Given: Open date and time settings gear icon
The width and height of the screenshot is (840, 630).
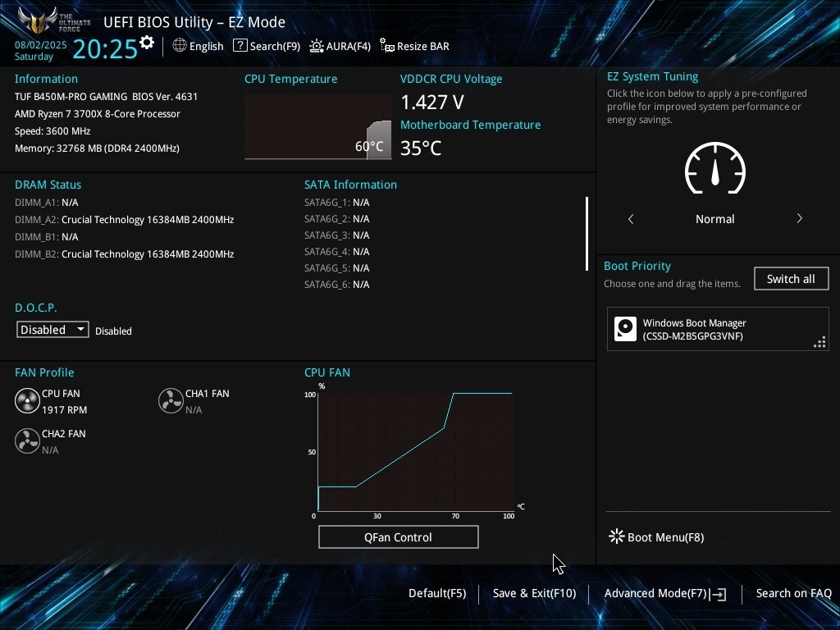Looking at the screenshot, I should click(147, 43).
